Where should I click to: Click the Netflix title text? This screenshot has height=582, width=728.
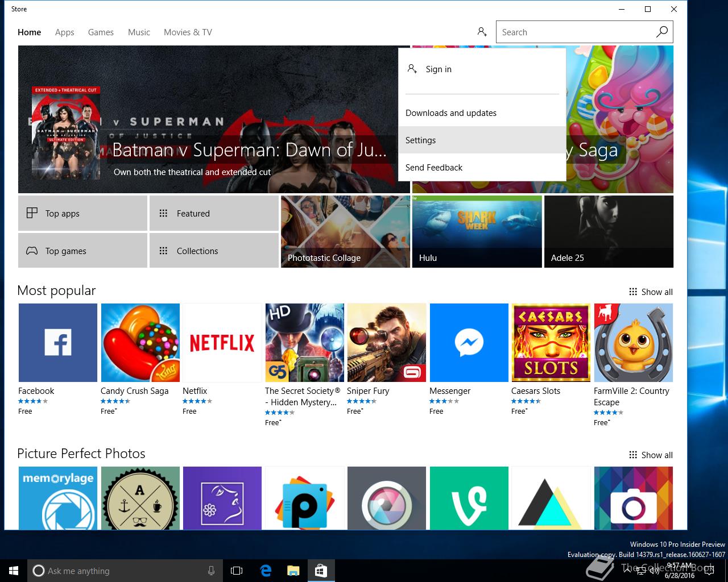point(195,390)
